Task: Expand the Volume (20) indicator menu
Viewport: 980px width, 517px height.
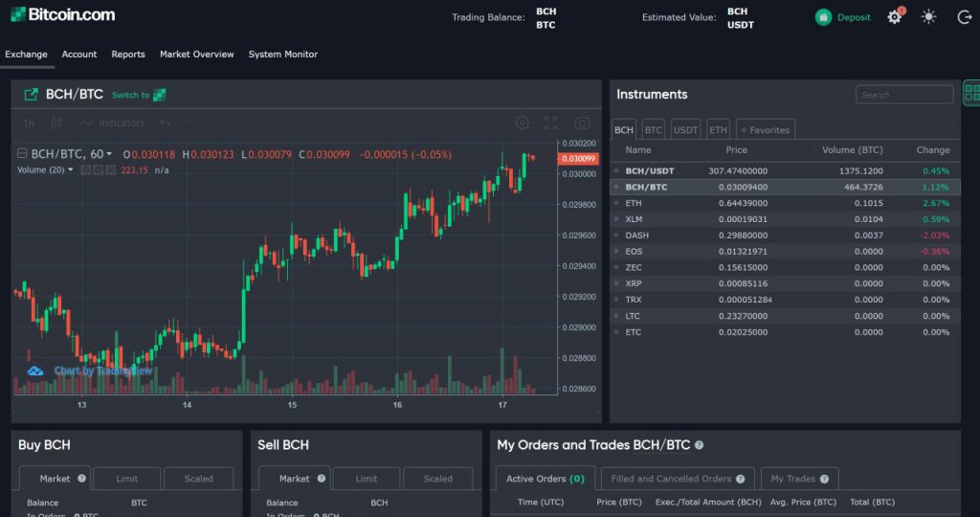Action: [70, 169]
